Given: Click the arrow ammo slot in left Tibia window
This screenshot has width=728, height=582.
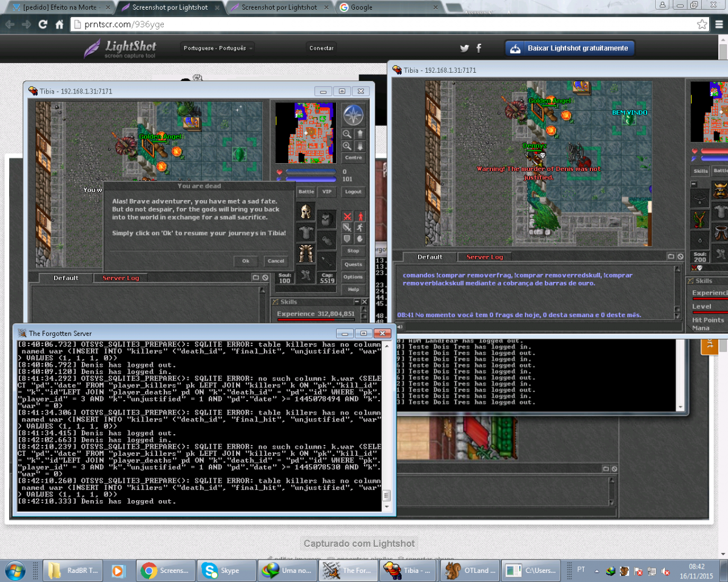Looking at the screenshot, I should tap(328, 261).
